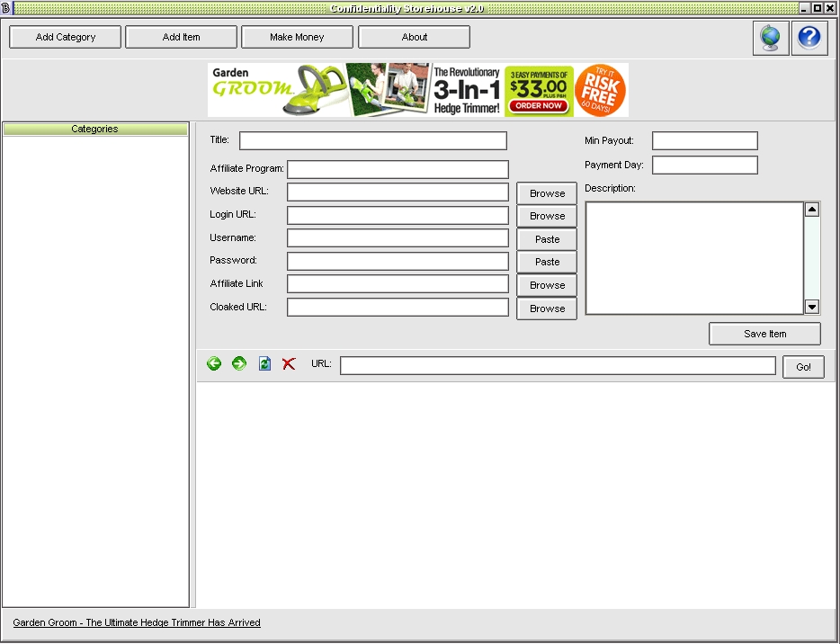
Task: Refresh the browser page icon
Action: tap(264, 363)
